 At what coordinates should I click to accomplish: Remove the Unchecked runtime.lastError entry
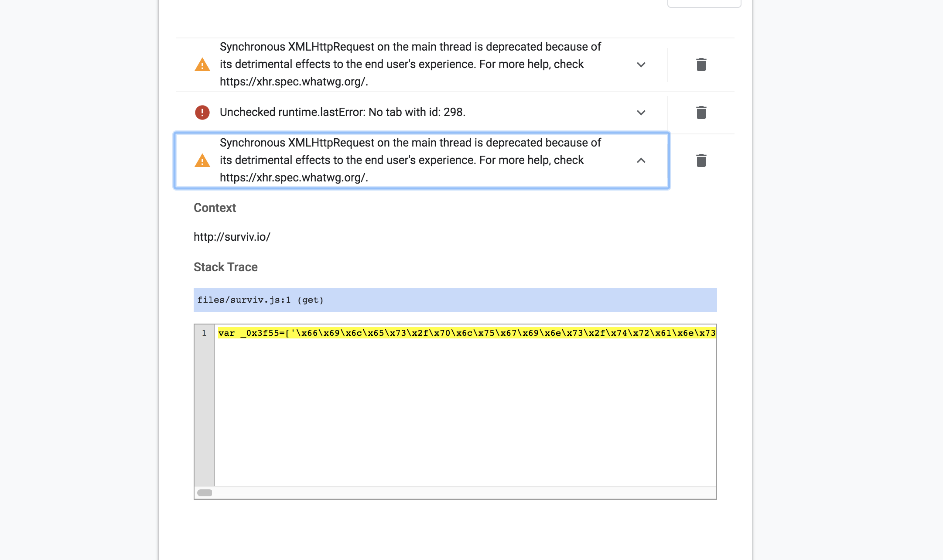(x=701, y=113)
